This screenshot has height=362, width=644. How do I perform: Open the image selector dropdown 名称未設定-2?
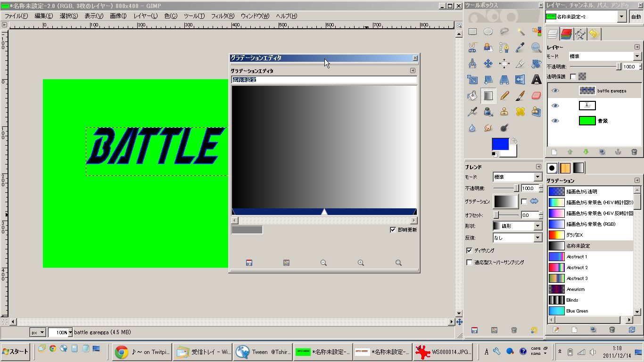[586, 16]
